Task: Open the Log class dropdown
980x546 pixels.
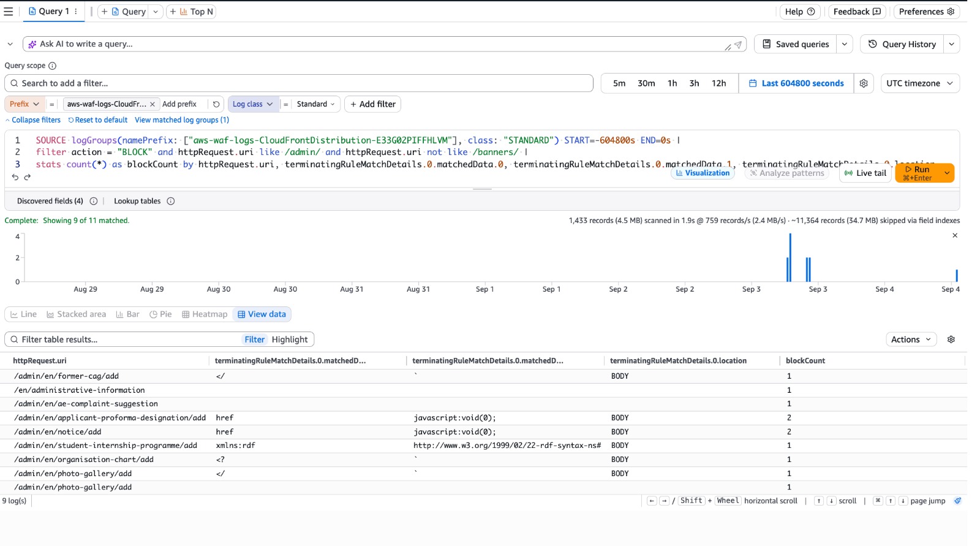Action: (253, 104)
